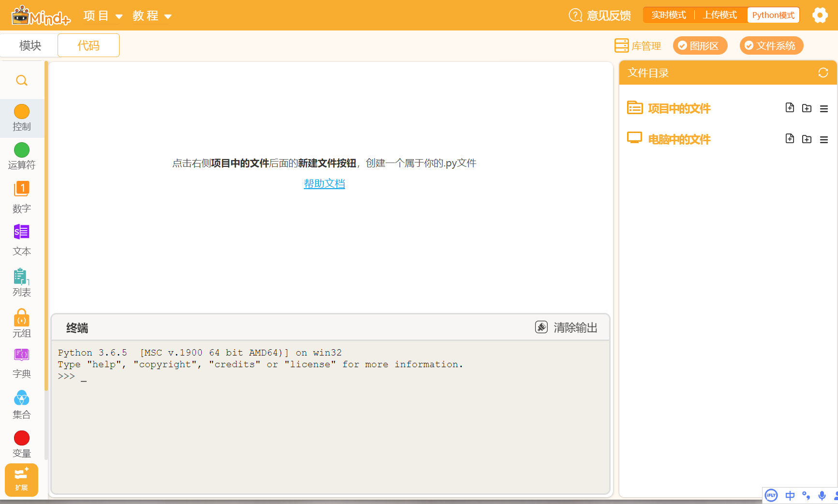Click 清除输出 to clear terminal
Screen dimensions: 838x504
[x=566, y=327]
